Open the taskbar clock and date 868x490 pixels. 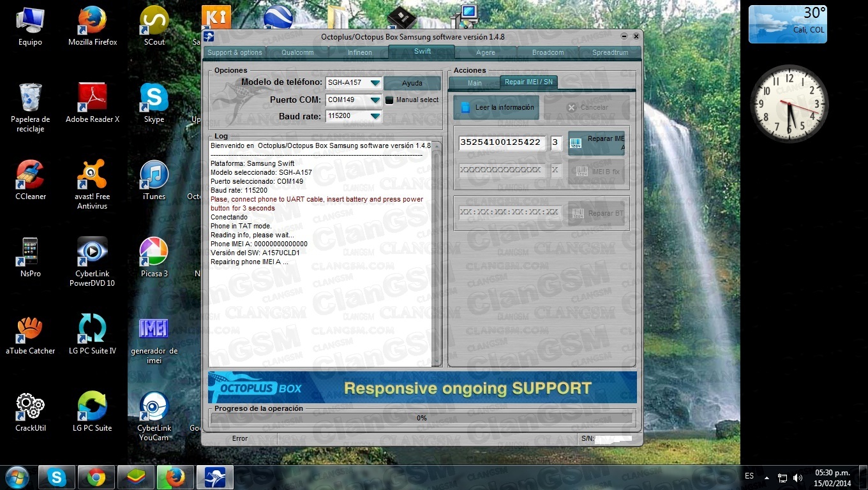tap(832, 477)
